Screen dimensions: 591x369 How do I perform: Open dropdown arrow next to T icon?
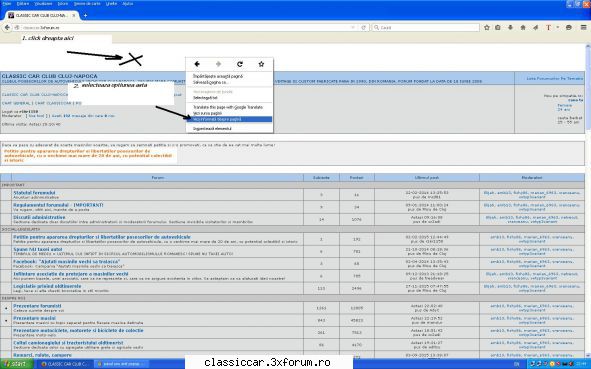click(x=557, y=28)
